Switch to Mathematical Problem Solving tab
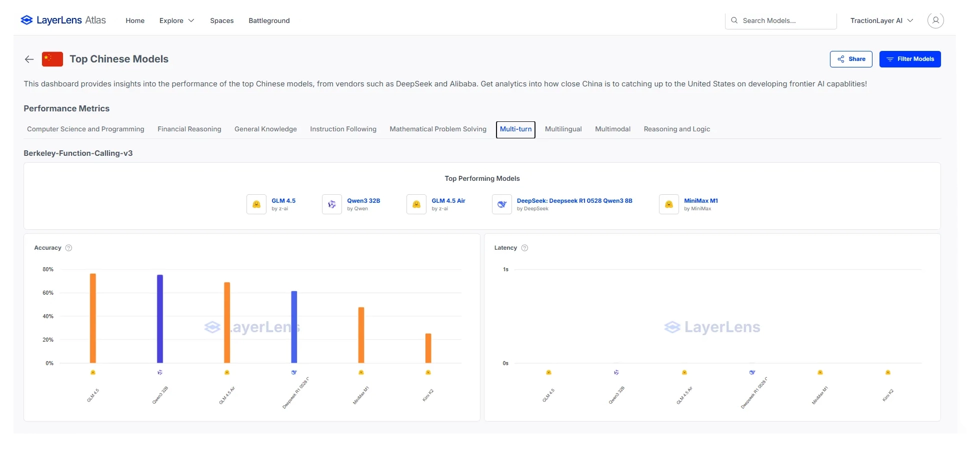The height and width of the screenshot is (456, 980). point(438,129)
